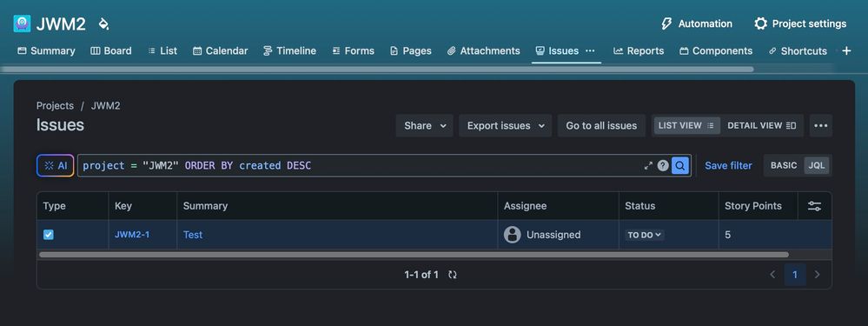
Task: Open the Test issue summary link
Action: tap(193, 235)
